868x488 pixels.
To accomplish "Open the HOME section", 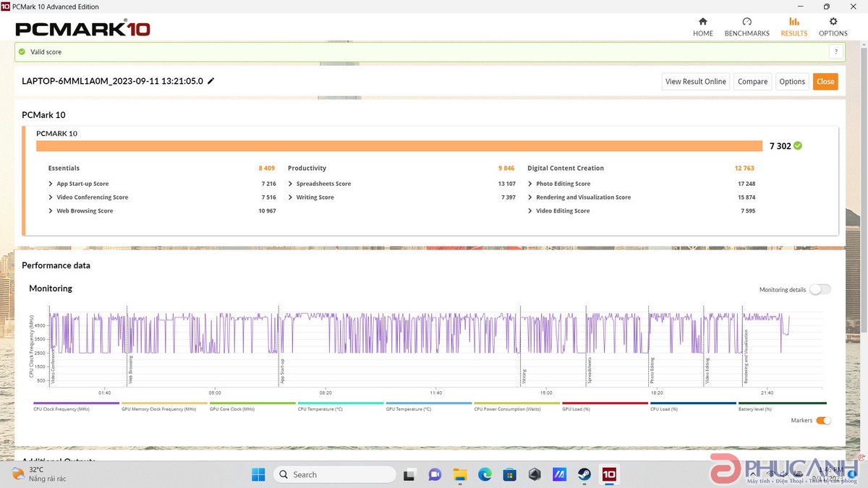I will click(702, 27).
